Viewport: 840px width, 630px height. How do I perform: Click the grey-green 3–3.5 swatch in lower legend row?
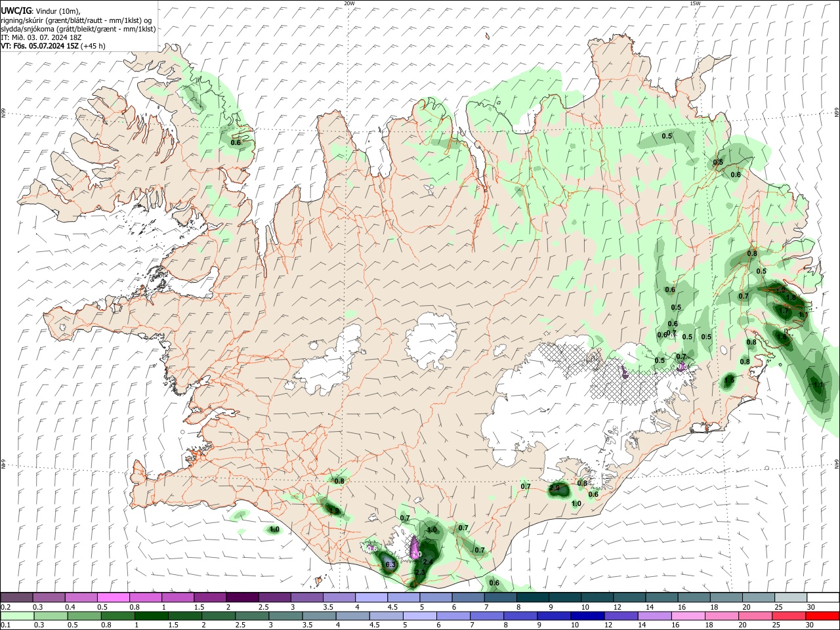[286, 616]
